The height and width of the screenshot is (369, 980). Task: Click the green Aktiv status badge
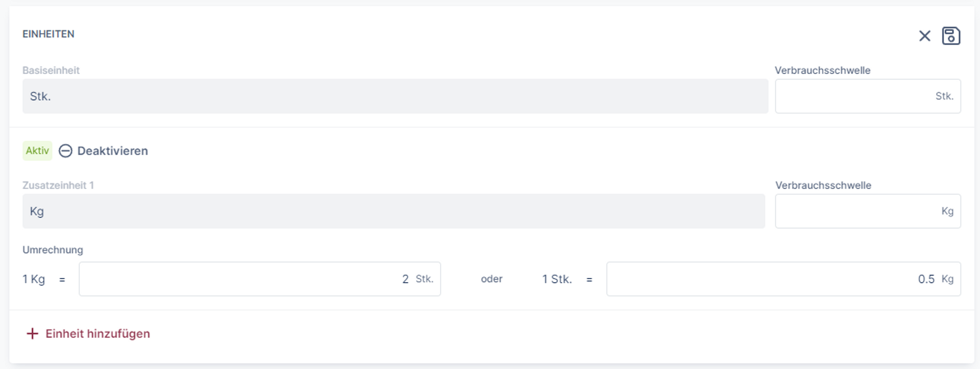(x=37, y=151)
